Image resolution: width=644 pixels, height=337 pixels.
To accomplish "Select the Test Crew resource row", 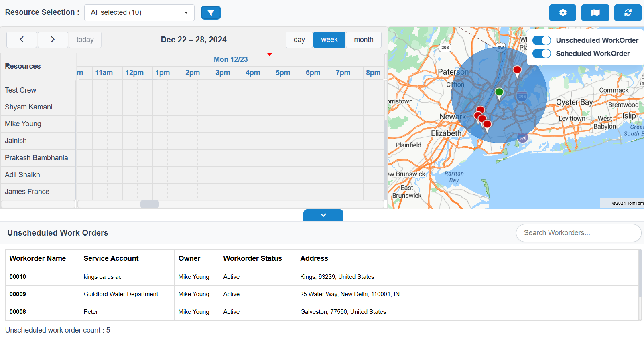I will point(38,90).
